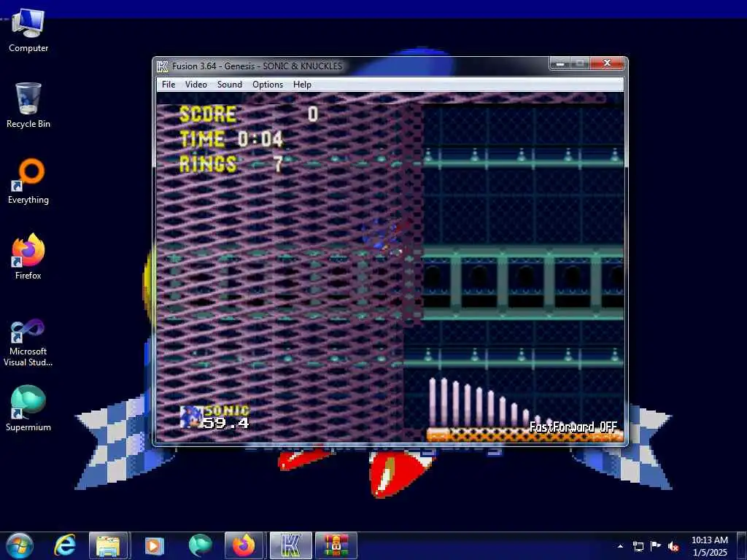
Task: Open Windows Media Player from taskbar
Action: [154, 545]
